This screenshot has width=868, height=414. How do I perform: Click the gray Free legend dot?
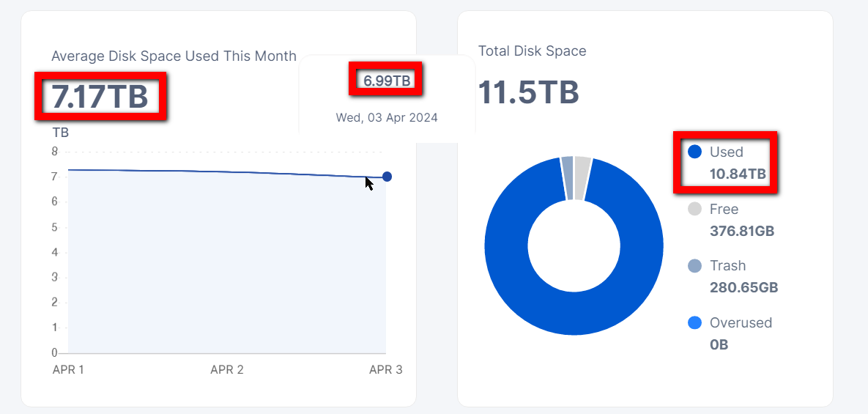tap(695, 209)
